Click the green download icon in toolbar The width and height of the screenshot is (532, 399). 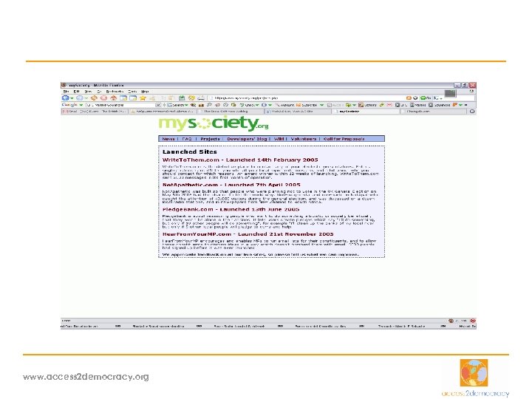(x=182, y=98)
